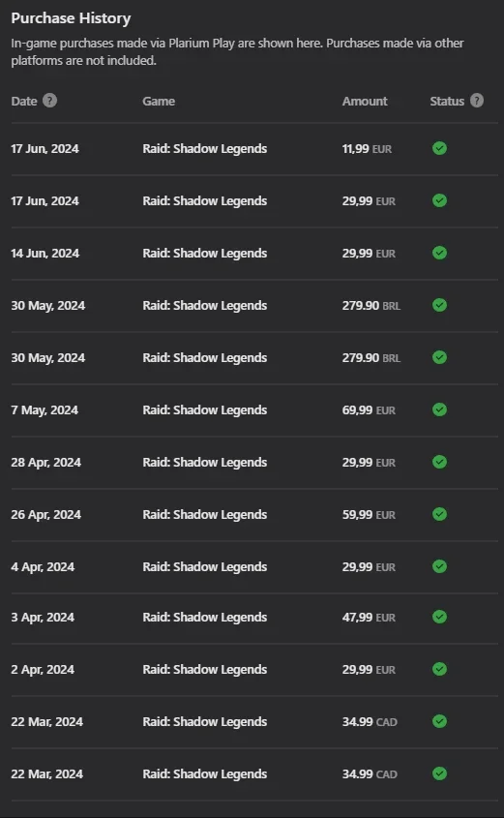Click the status checkmark for 59,99 EUR purchase
504x818 pixels.
[x=440, y=514]
